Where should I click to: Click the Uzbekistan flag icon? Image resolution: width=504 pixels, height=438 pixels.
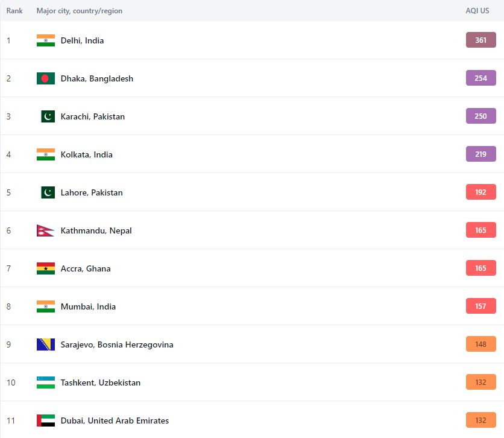point(45,382)
